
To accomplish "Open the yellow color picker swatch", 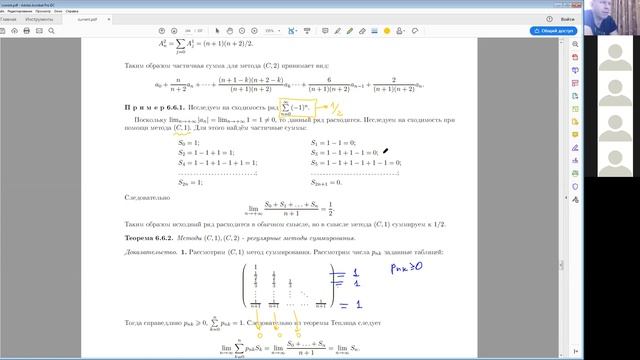I will [387, 31].
